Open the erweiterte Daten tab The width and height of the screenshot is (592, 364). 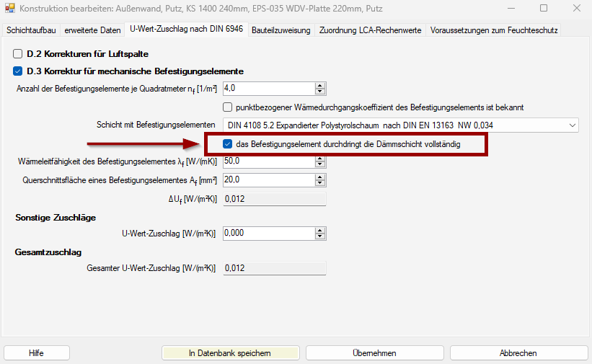tap(92, 30)
